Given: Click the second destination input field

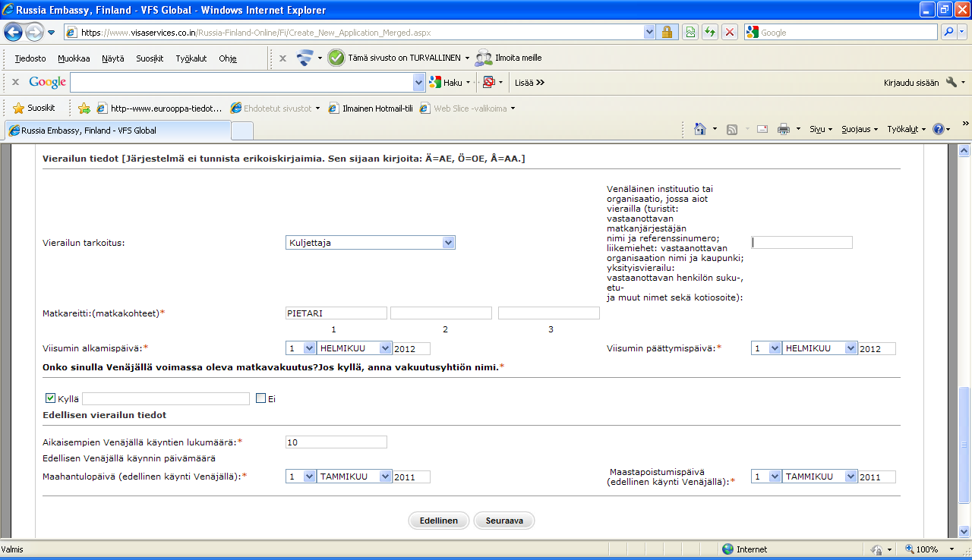Looking at the screenshot, I should click(441, 313).
